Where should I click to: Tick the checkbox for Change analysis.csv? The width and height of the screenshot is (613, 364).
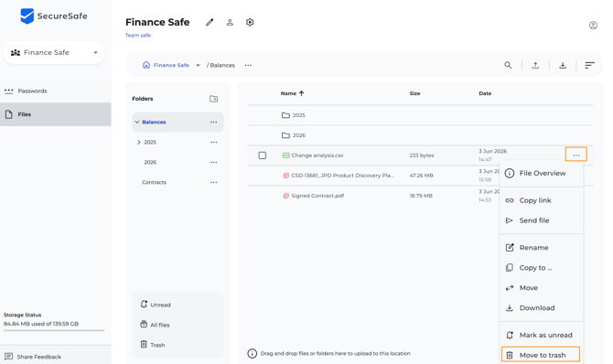tap(263, 155)
